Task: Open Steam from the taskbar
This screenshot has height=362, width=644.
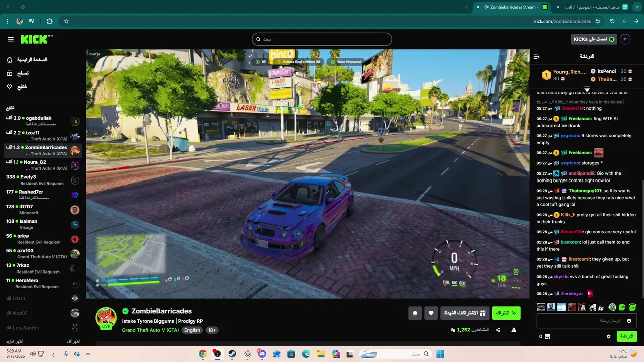Action: tap(232, 354)
